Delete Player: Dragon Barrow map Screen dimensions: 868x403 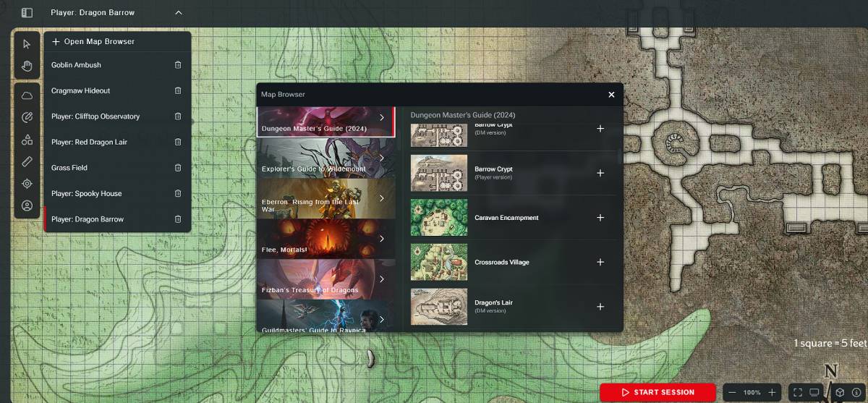[178, 219]
